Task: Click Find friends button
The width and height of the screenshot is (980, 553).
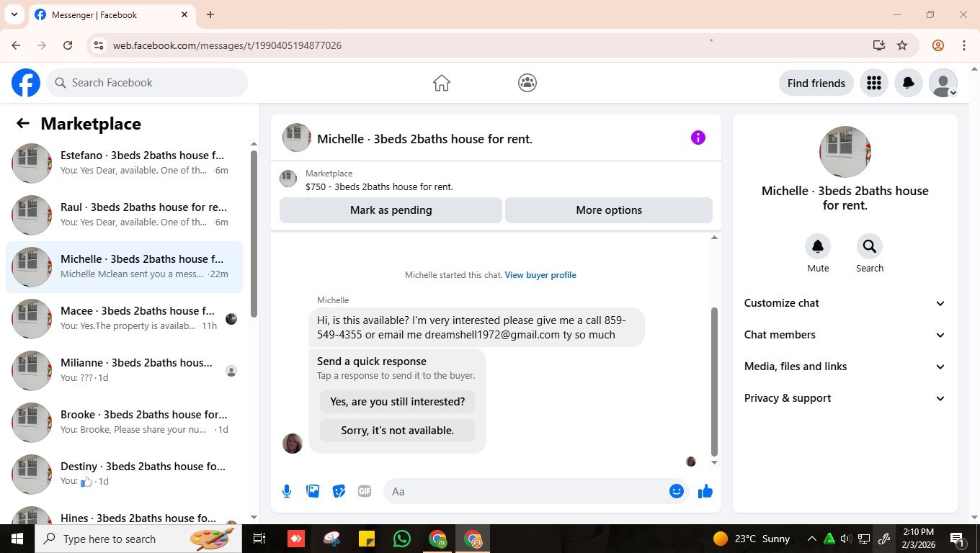Action: [x=816, y=83]
